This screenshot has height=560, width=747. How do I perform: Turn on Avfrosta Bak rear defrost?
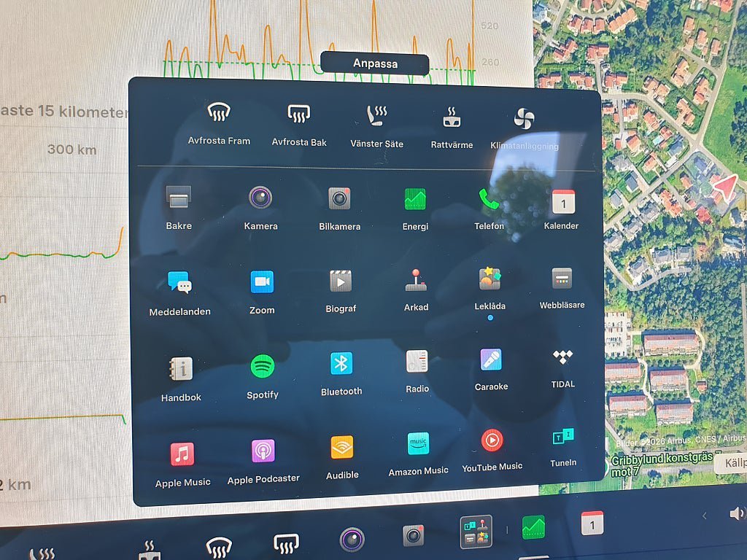298,114
